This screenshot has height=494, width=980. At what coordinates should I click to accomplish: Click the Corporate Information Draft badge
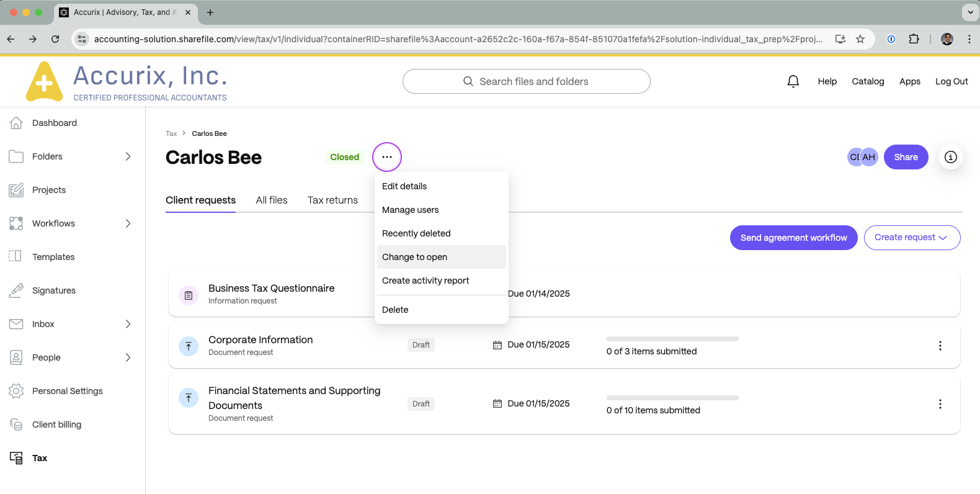pyautogui.click(x=421, y=345)
